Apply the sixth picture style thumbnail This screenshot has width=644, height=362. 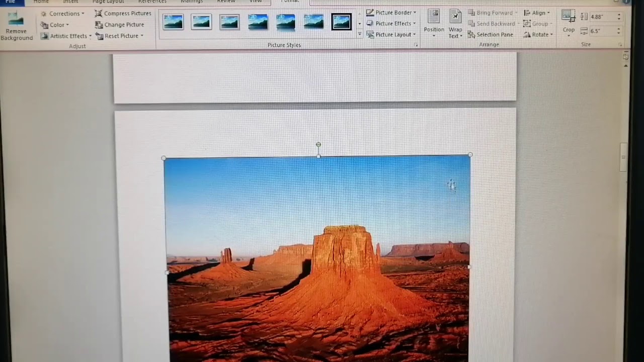click(x=313, y=22)
